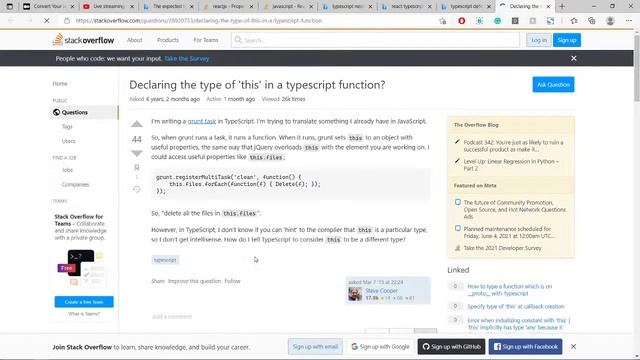The height and width of the screenshot is (360, 640).
Task: Open the Products menu
Action: [x=168, y=40]
